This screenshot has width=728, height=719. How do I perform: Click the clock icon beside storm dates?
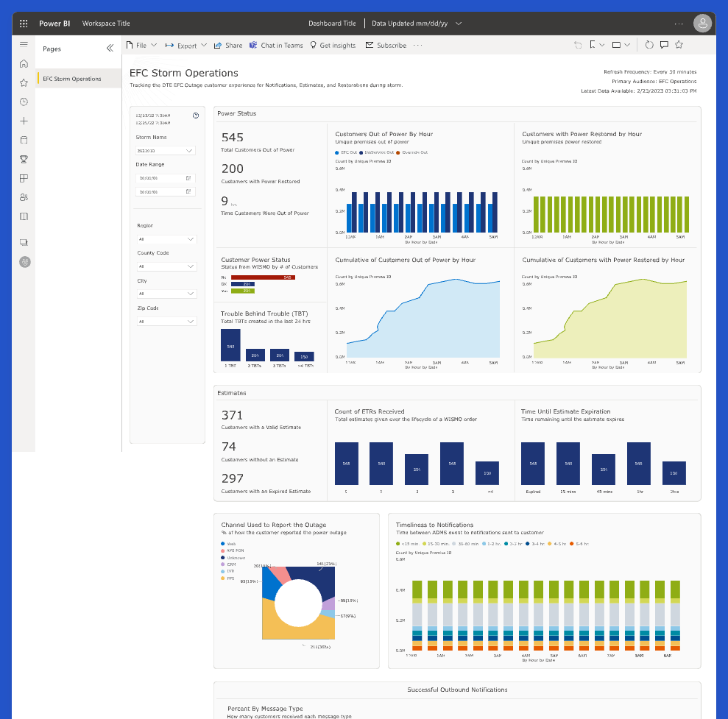196,116
